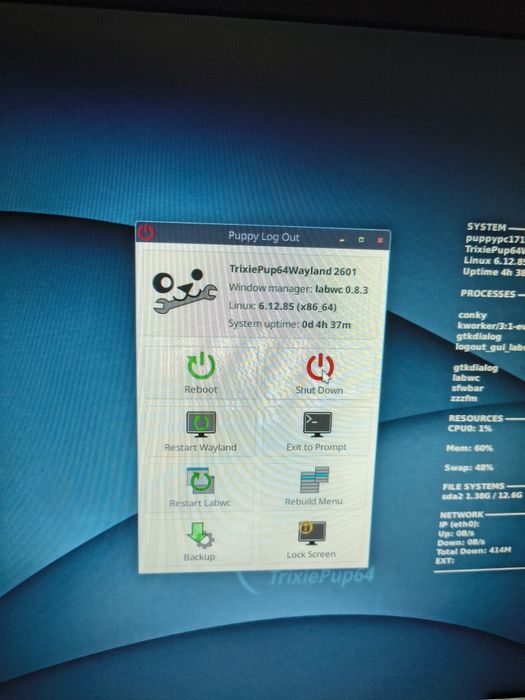Click the Puppy Log Out title text
The image size is (525, 700).
263,237
